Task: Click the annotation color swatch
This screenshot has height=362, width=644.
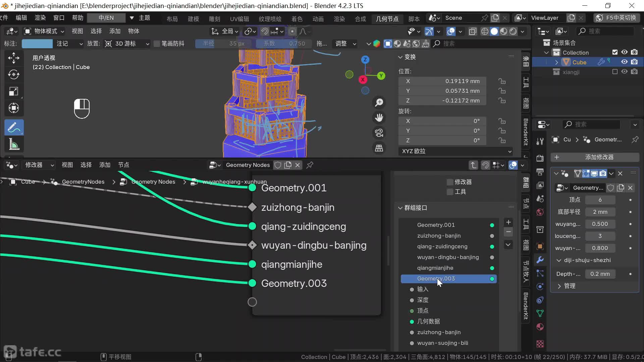Action: (x=37, y=44)
